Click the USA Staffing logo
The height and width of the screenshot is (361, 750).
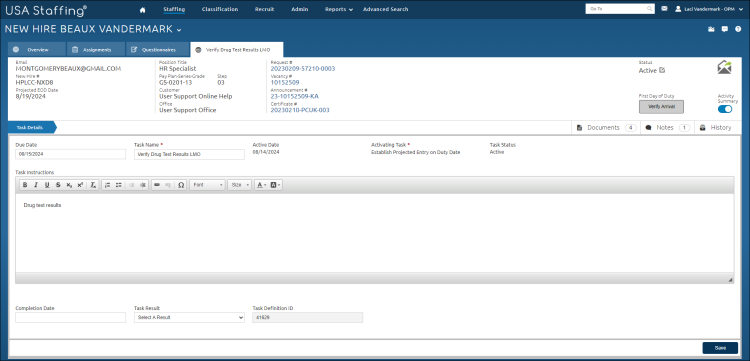46,10
